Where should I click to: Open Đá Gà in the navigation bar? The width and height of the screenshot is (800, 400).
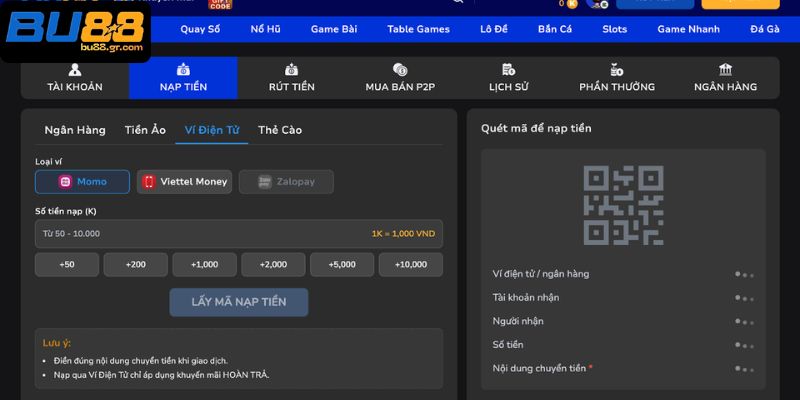765,29
